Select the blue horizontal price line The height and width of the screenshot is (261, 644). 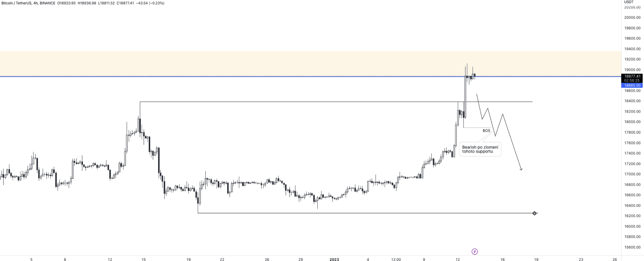click(x=243, y=76)
